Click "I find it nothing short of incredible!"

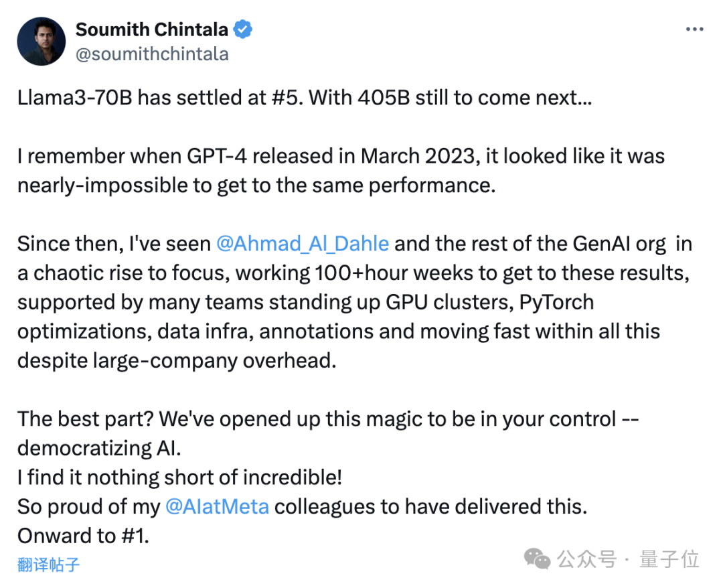click(180, 477)
